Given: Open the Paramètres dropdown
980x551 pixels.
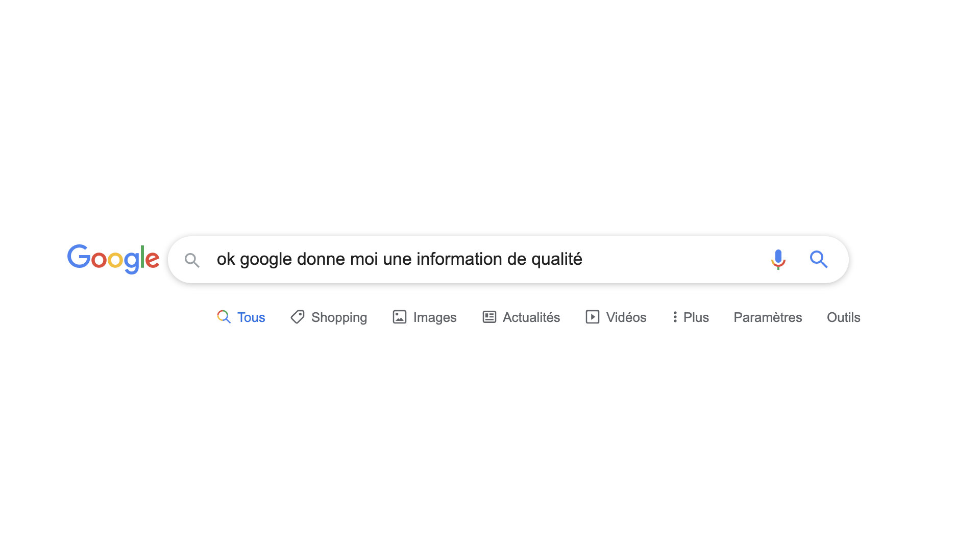Looking at the screenshot, I should coord(768,317).
